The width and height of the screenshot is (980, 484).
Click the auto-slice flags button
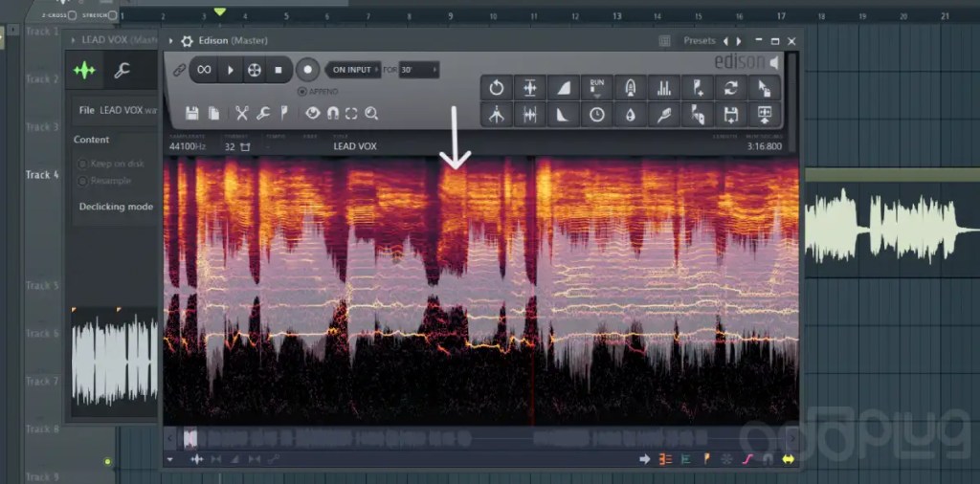click(x=698, y=115)
